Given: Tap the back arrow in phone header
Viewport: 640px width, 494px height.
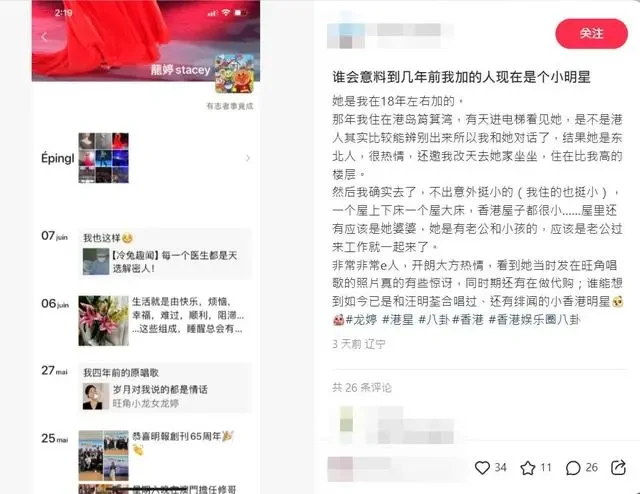Looking at the screenshot, I should point(44,37).
